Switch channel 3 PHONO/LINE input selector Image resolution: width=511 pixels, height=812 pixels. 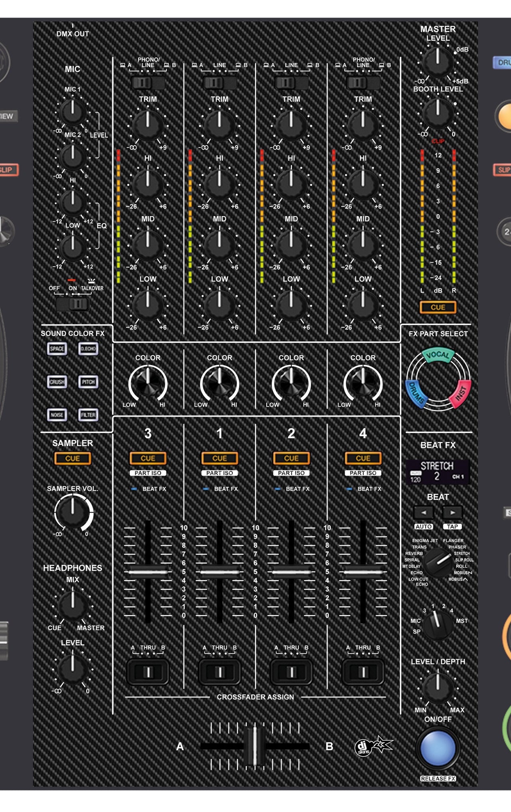pyautogui.click(x=148, y=83)
